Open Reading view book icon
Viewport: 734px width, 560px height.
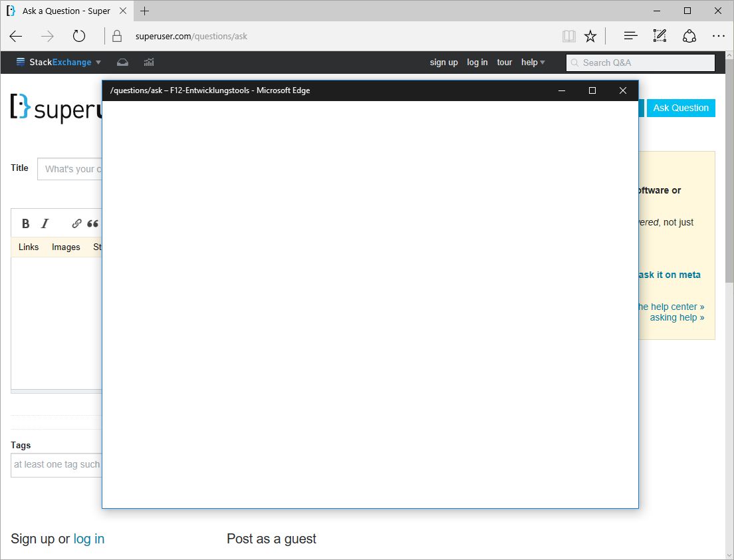tap(568, 36)
